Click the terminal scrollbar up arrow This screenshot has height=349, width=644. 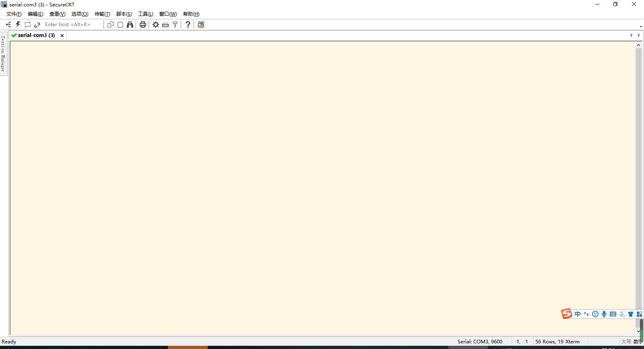(638, 45)
